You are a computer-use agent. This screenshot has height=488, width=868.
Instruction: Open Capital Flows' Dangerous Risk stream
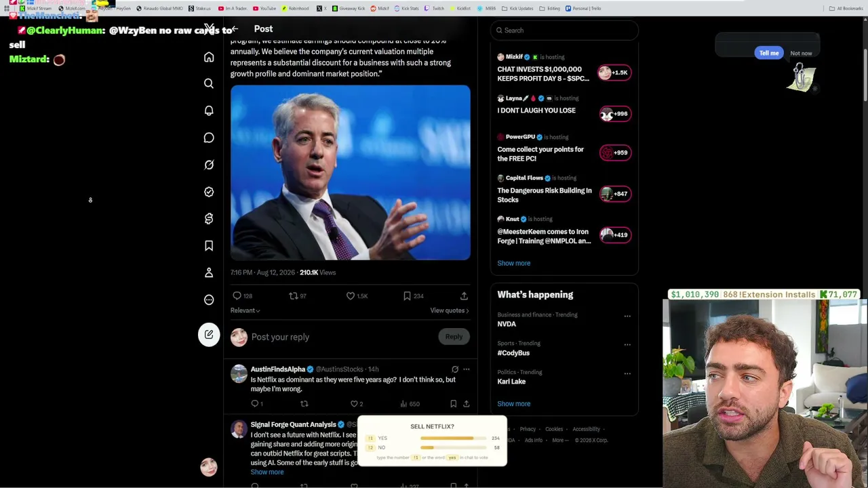point(564,190)
